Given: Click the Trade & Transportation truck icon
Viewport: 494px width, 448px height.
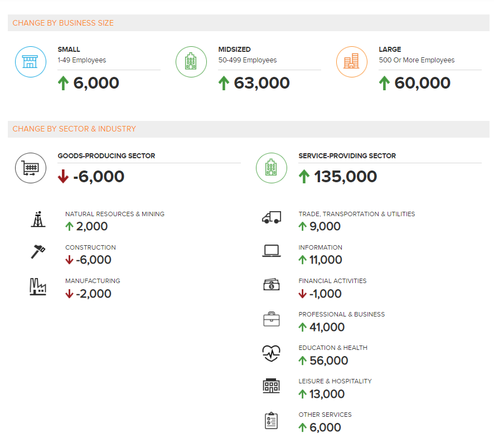Looking at the screenshot, I should pyautogui.click(x=271, y=218).
